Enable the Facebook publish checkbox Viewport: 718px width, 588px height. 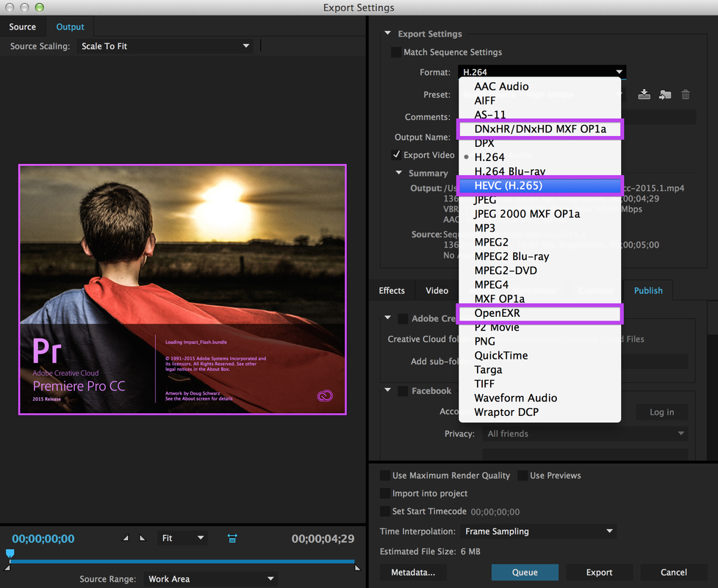pos(403,390)
